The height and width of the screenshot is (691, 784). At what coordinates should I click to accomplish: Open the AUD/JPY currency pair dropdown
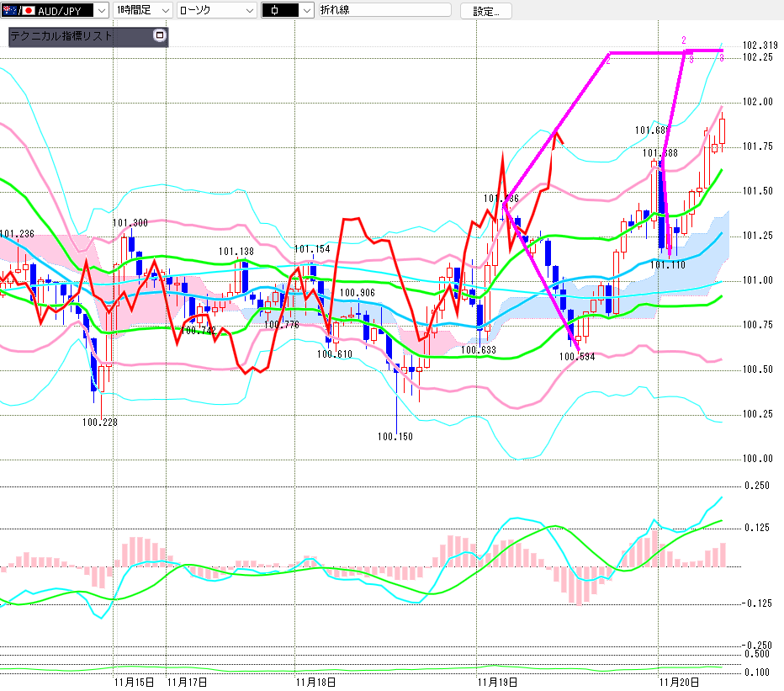click(x=101, y=10)
